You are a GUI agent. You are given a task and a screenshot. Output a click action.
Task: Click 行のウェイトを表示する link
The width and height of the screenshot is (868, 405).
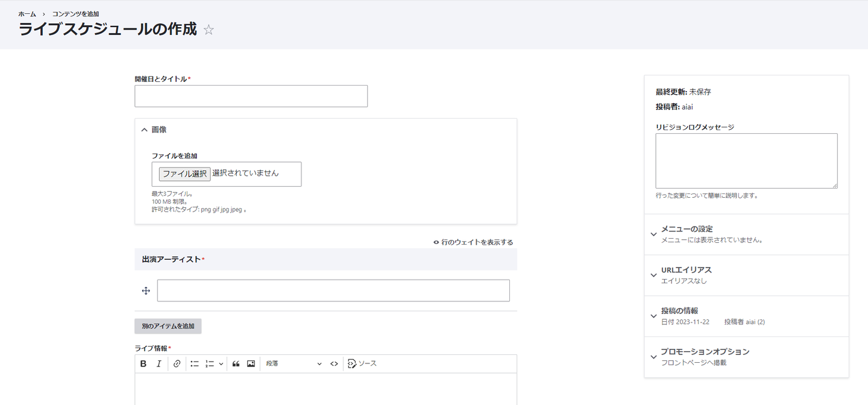(x=473, y=242)
